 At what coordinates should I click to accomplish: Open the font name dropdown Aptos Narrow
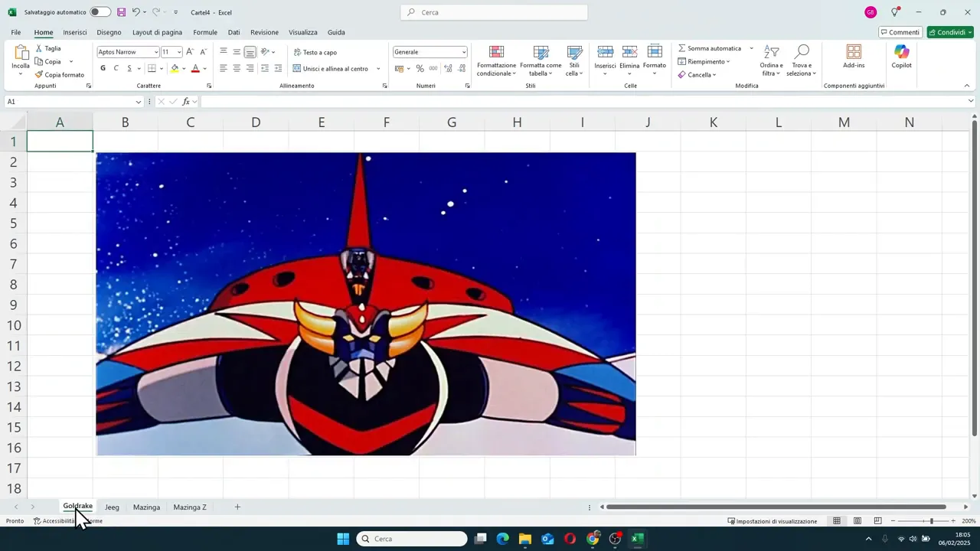click(156, 52)
